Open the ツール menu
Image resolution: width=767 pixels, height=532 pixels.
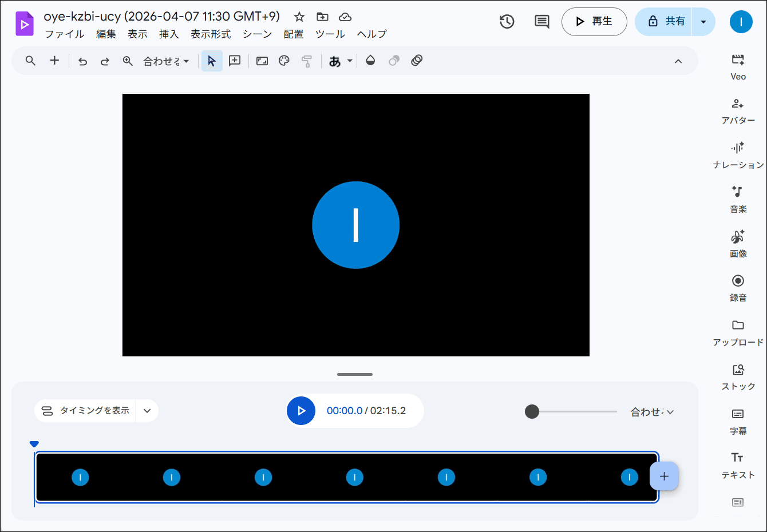[330, 34]
